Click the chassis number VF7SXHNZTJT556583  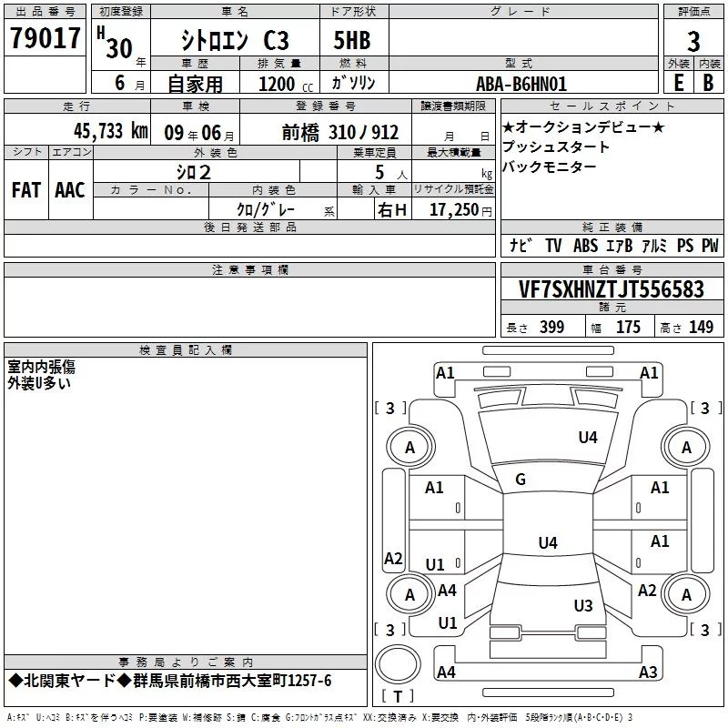click(x=611, y=289)
